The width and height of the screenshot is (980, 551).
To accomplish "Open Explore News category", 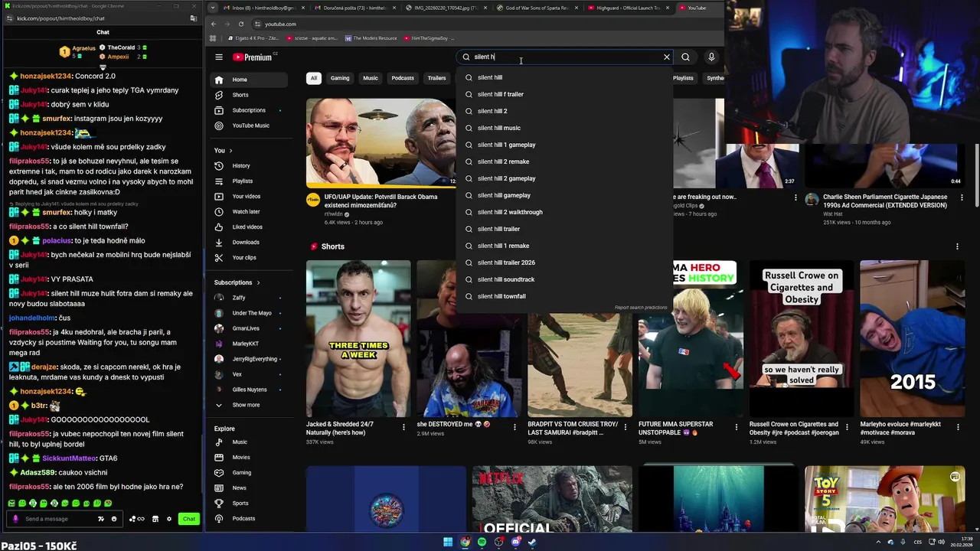I will [x=248, y=488].
